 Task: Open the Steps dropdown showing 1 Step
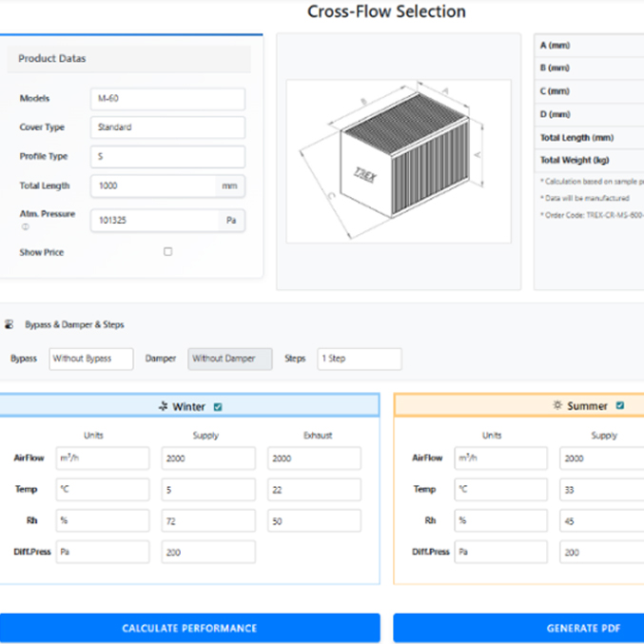point(359,359)
